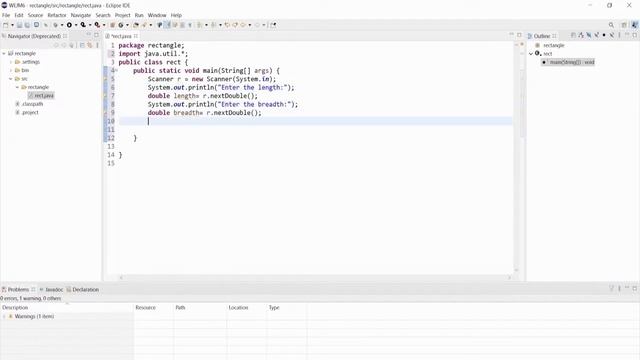Image resolution: width=640 pixels, height=360 pixels.
Task: Toggle Hide Static Members in Outline
Action: pyautogui.click(x=596, y=36)
